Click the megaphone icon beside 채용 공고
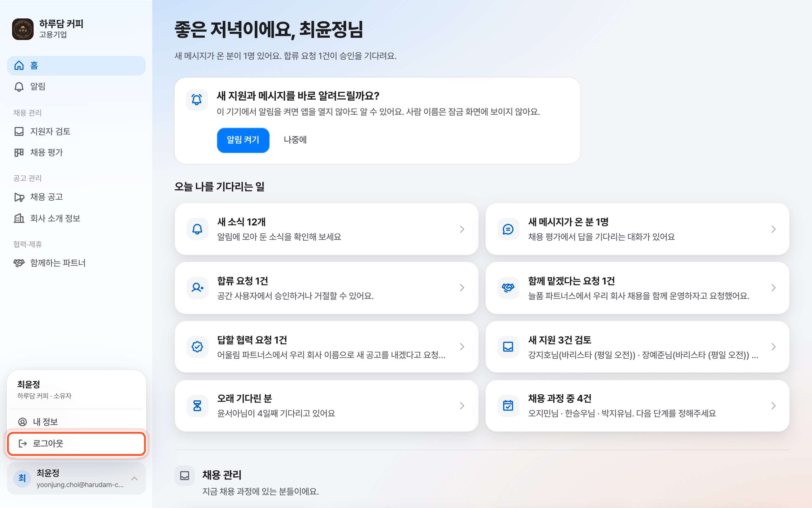812x508 pixels. pos(19,197)
